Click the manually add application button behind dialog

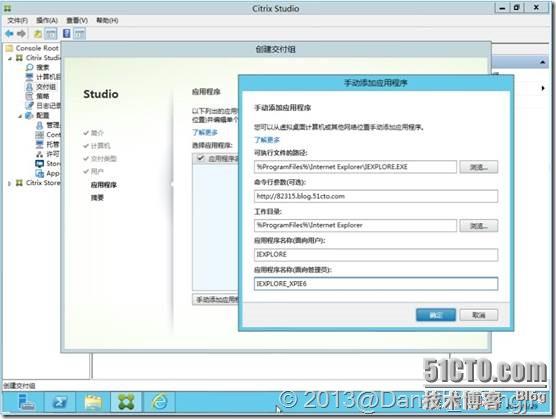point(216,300)
